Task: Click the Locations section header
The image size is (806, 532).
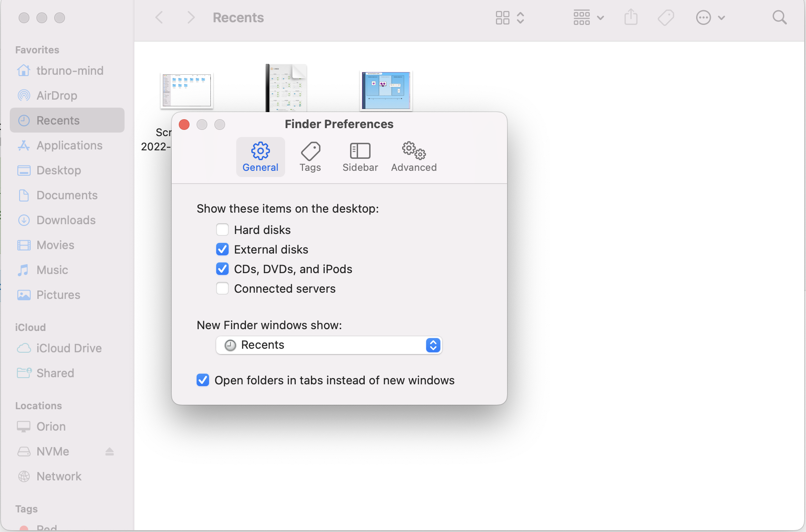Action: (x=39, y=406)
